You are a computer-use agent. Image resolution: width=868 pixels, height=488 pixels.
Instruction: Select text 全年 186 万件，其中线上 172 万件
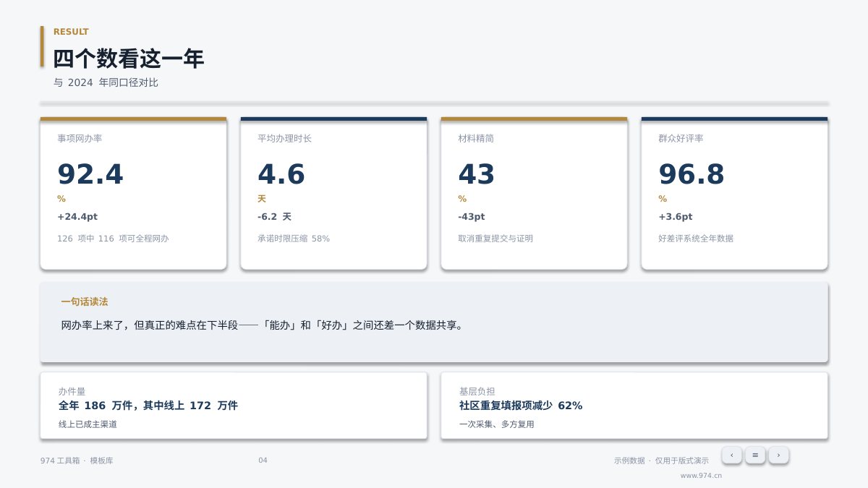point(148,406)
